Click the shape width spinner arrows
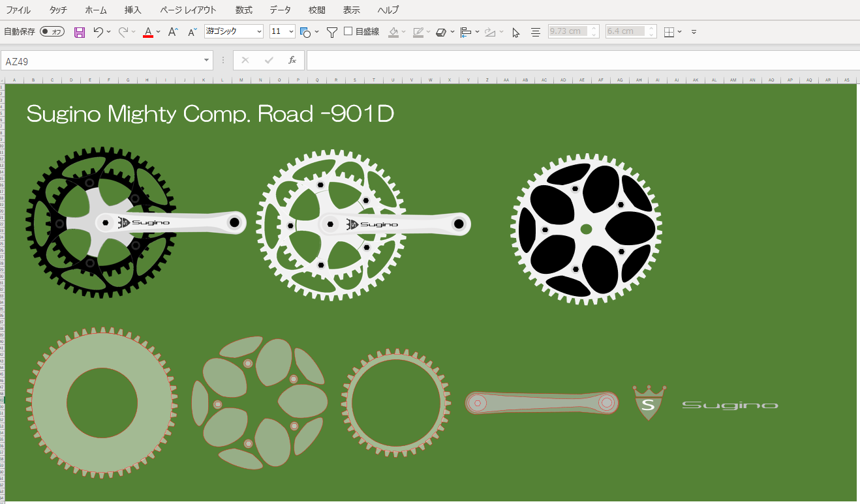The width and height of the screenshot is (860, 504). [651, 31]
